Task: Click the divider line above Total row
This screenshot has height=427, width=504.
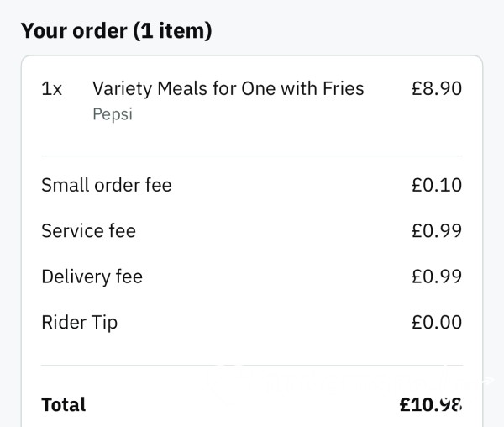Action: [x=252, y=366]
